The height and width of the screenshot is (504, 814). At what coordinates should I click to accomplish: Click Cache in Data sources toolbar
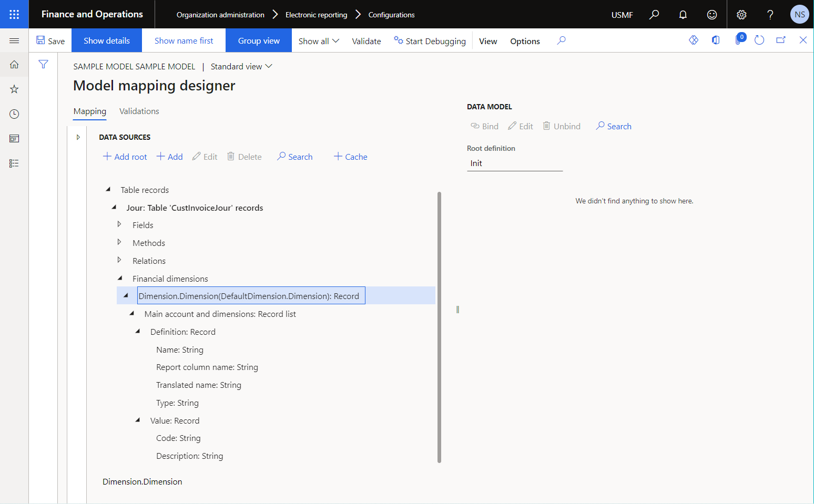(351, 157)
